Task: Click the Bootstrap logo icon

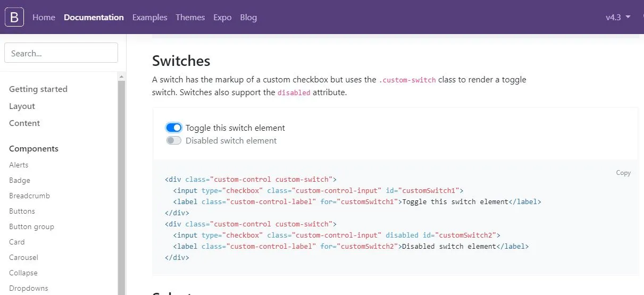Action: [x=14, y=18]
